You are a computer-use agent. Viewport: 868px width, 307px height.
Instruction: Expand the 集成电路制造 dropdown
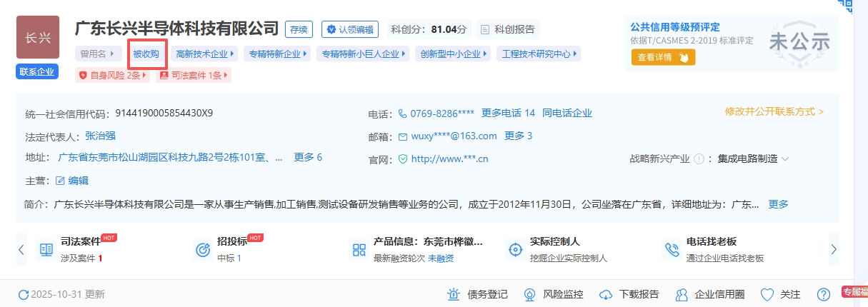pyautogui.click(x=753, y=158)
